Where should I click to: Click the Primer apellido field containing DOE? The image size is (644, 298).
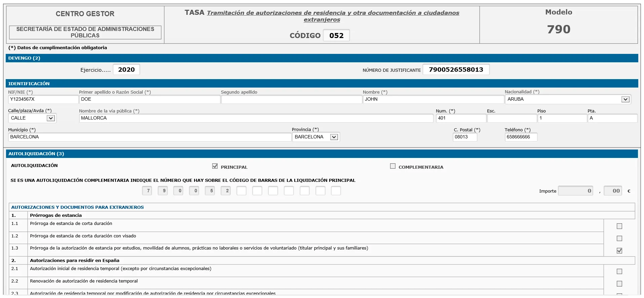pyautogui.click(x=150, y=99)
